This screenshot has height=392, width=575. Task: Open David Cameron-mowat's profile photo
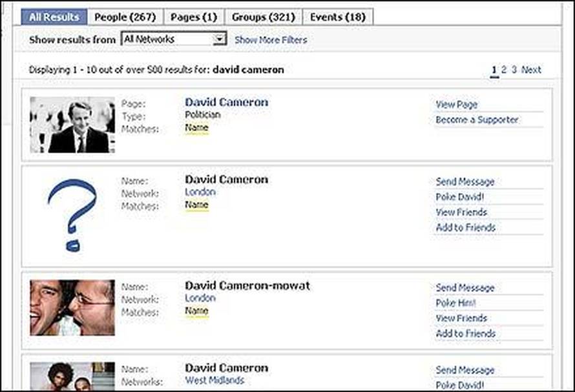[x=72, y=307]
